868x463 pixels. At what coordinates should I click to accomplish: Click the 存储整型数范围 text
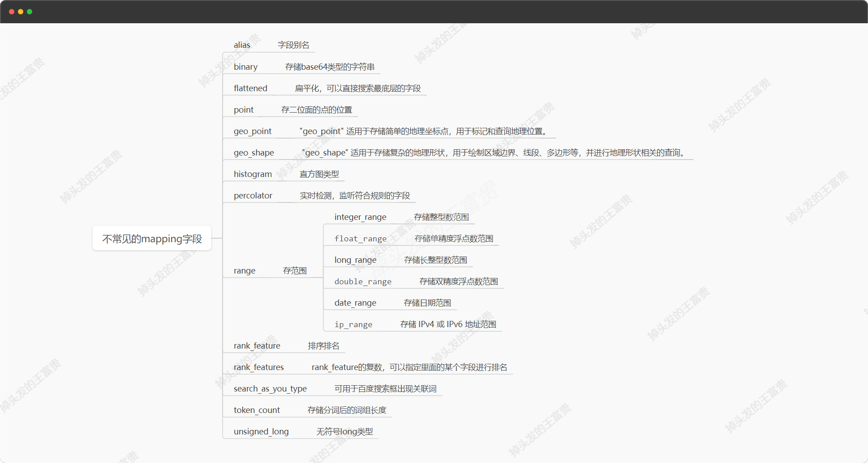tap(442, 217)
